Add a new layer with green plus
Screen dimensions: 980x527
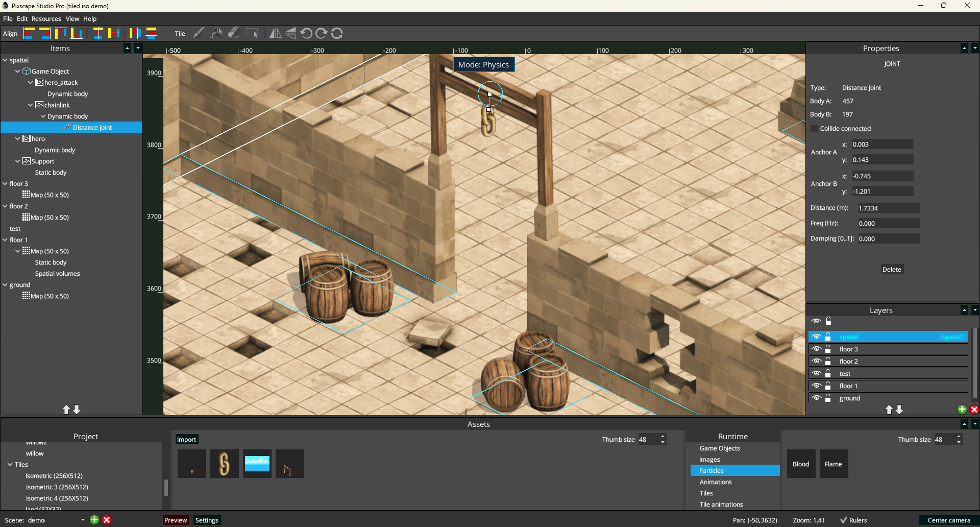click(x=962, y=410)
